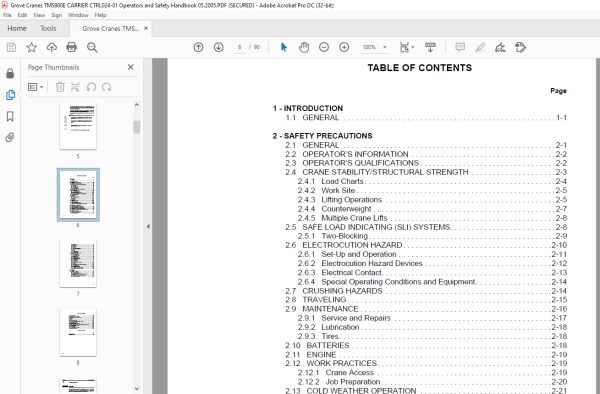Click the 2.2 OPERATOR'S INFORMATION entry
This screenshot has height=394, width=600.
[x=426, y=154]
